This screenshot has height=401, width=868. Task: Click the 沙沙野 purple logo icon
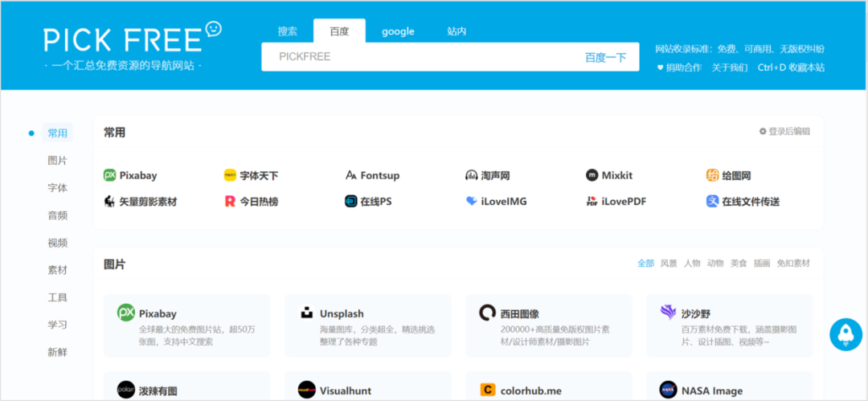pos(668,313)
